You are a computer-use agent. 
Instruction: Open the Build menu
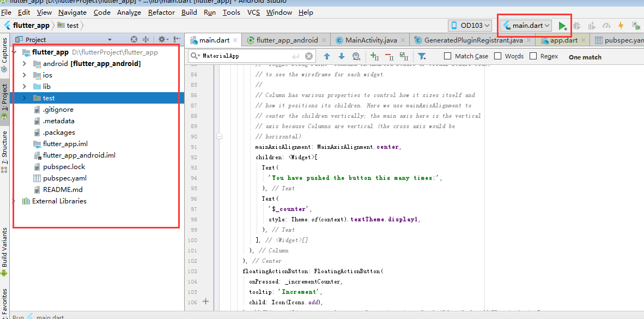(189, 13)
